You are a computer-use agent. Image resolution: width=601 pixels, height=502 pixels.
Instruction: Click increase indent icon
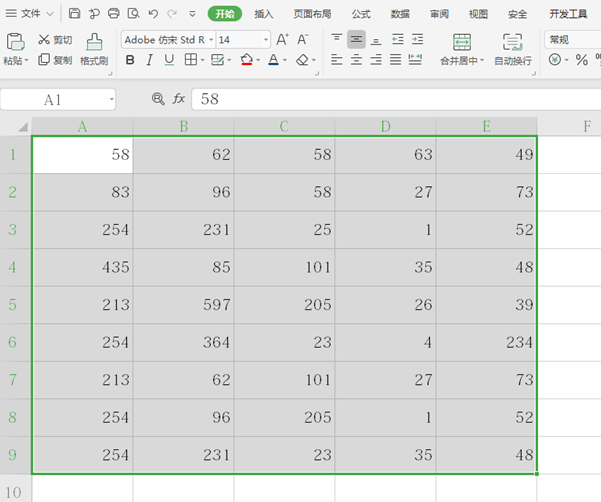click(x=417, y=39)
